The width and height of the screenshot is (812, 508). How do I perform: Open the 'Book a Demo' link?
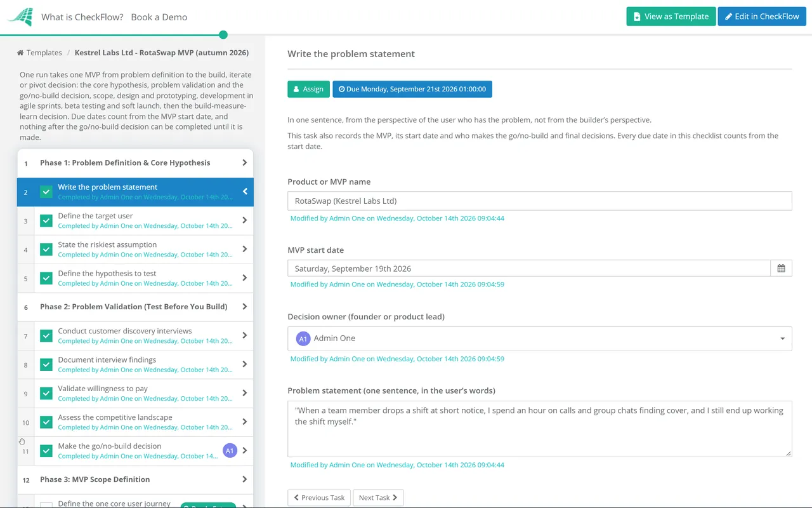(159, 17)
